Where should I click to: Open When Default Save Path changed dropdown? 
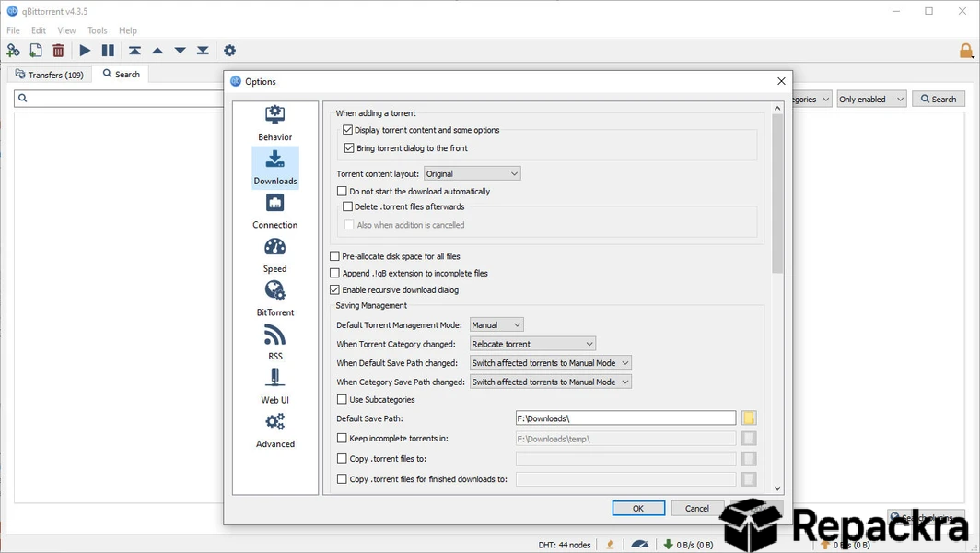(x=550, y=363)
